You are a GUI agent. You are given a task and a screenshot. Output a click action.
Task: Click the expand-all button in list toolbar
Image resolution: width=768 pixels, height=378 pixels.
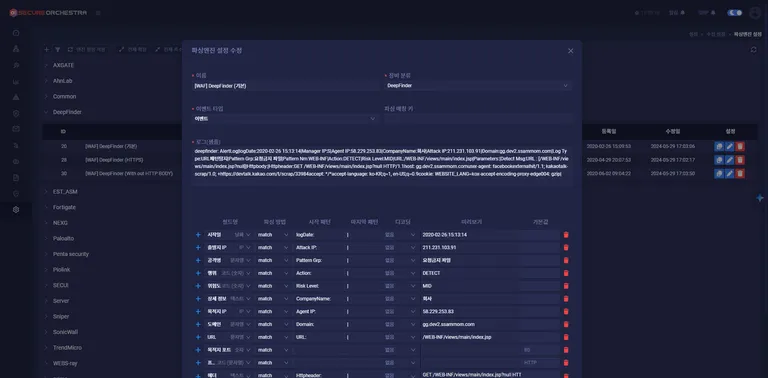coord(133,49)
